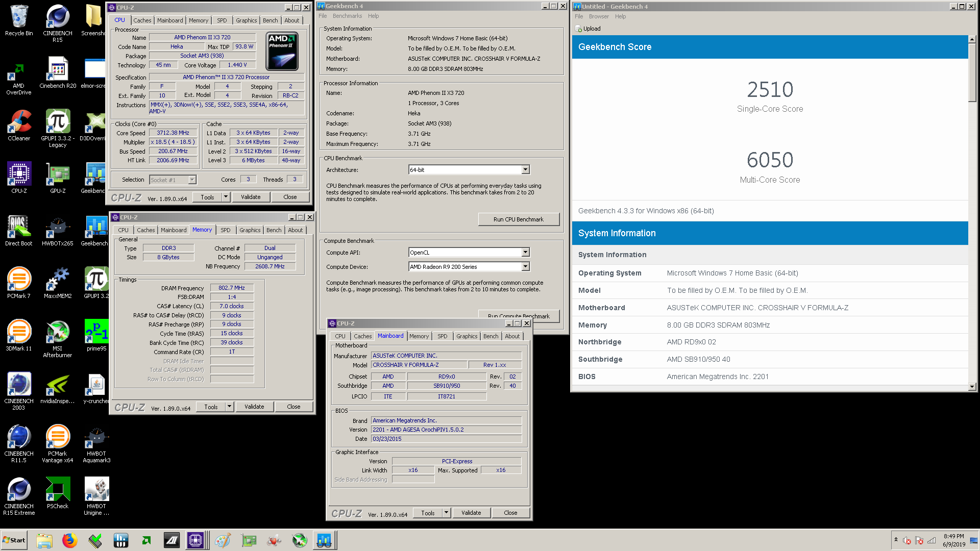Switch to SPD tab in CPU-Z Memory window

(x=226, y=230)
